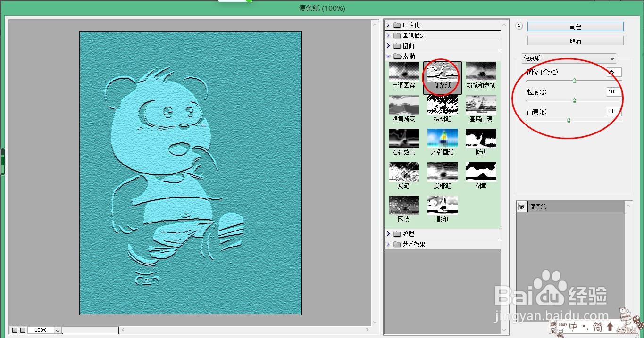Click the 风格化 folder label
The height and width of the screenshot is (338, 644).
pyautogui.click(x=411, y=25)
